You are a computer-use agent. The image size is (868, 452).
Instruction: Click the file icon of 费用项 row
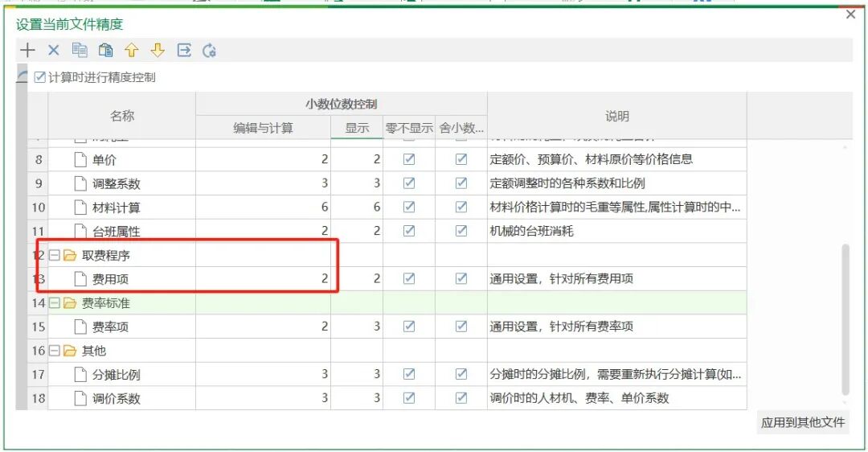tap(80, 278)
